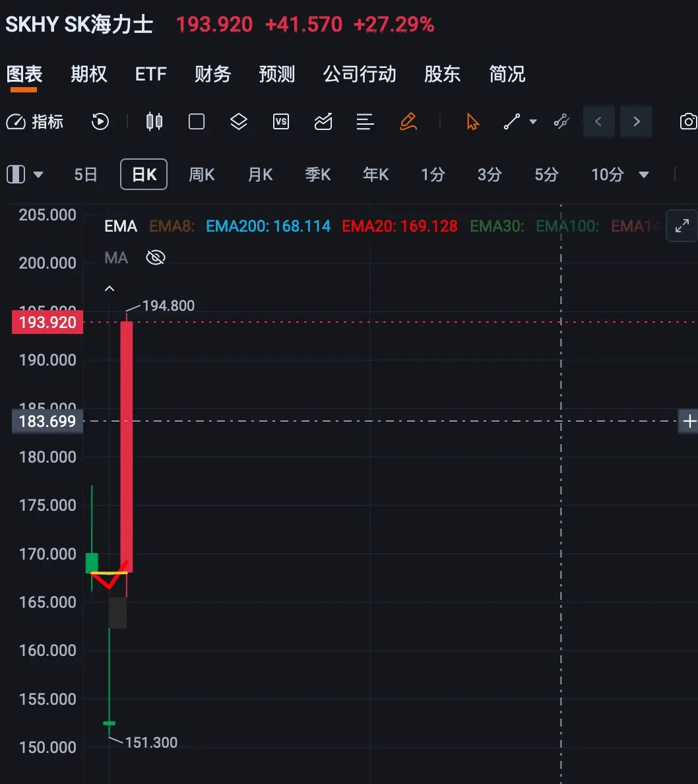
Task: Click the 151.300 low price label
Action: tap(151, 742)
